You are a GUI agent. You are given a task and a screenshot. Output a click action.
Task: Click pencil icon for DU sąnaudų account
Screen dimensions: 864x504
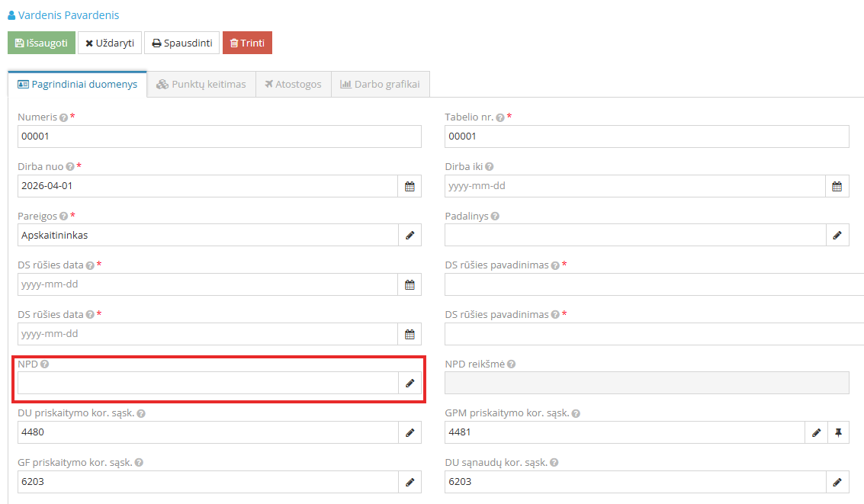pos(837,482)
